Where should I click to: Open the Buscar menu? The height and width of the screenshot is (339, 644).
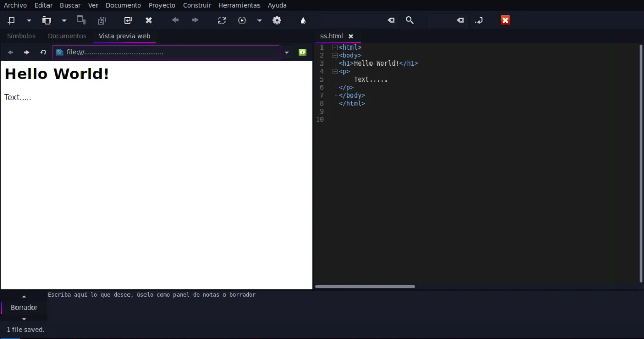tap(70, 5)
